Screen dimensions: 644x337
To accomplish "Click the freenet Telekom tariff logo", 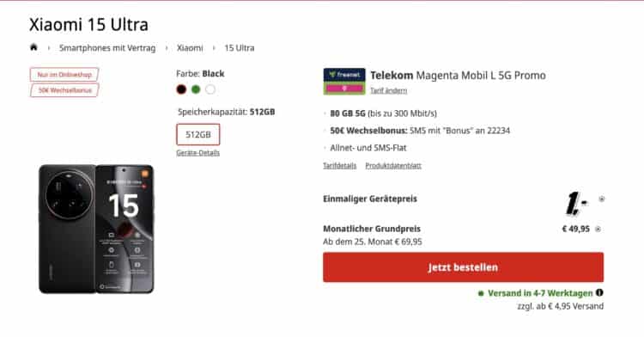I will click(x=344, y=82).
